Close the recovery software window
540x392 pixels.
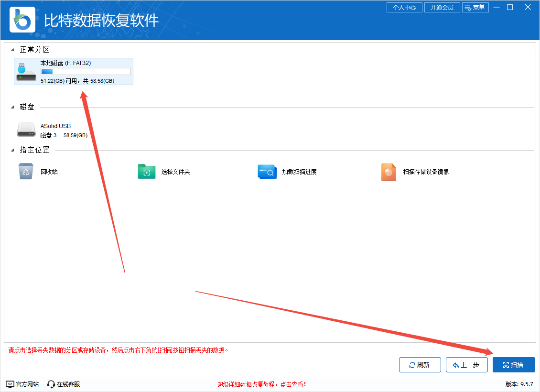(x=528, y=7)
